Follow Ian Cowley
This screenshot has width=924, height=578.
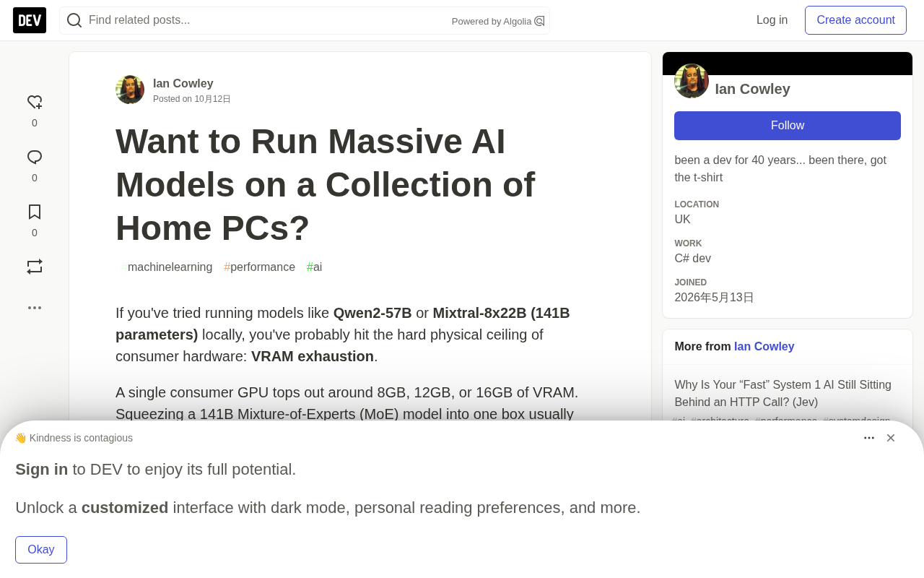click(788, 126)
